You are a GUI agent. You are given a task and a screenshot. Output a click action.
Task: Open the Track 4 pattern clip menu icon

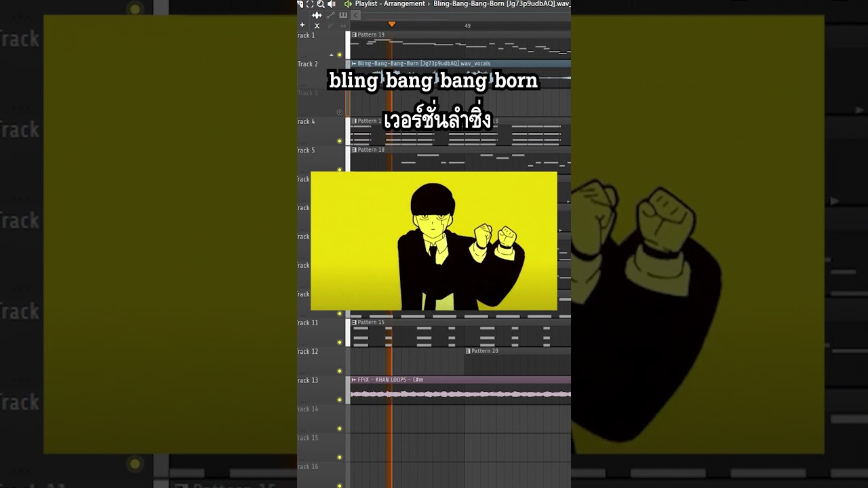pyautogui.click(x=354, y=121)
